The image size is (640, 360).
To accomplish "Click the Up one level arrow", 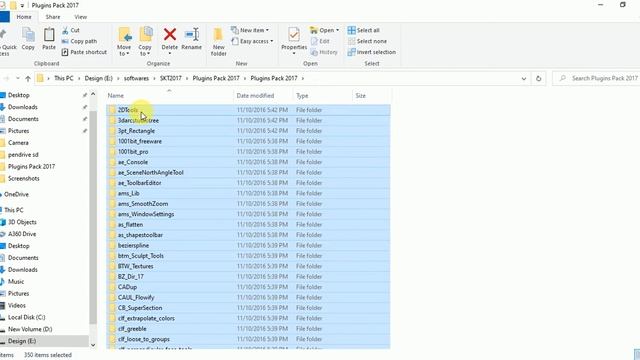I will (x=28, y=78).
